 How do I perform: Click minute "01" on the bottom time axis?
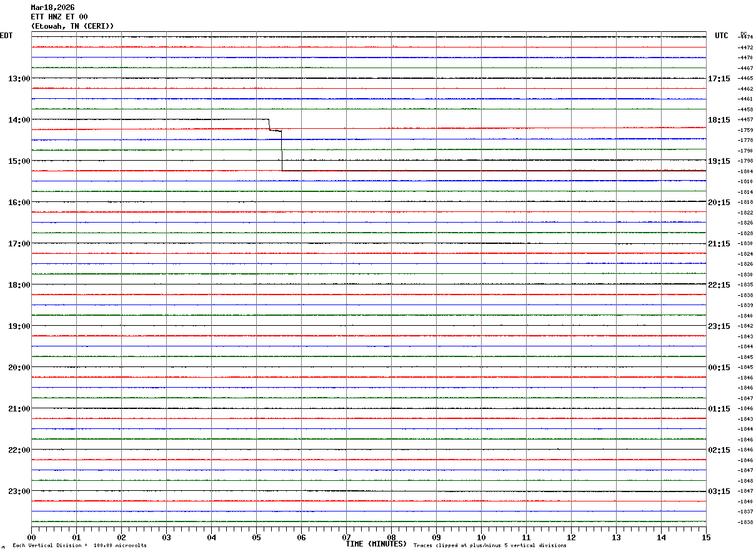(76, 537)
